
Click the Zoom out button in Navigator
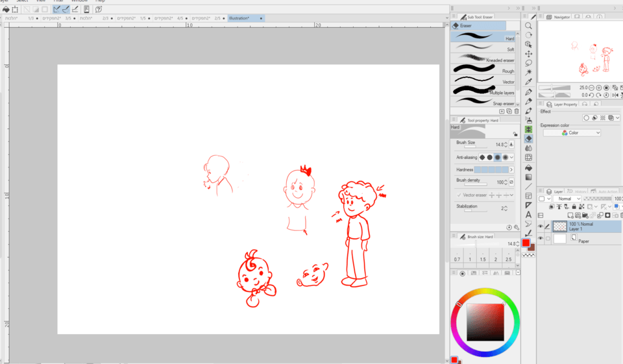[591, 88]
